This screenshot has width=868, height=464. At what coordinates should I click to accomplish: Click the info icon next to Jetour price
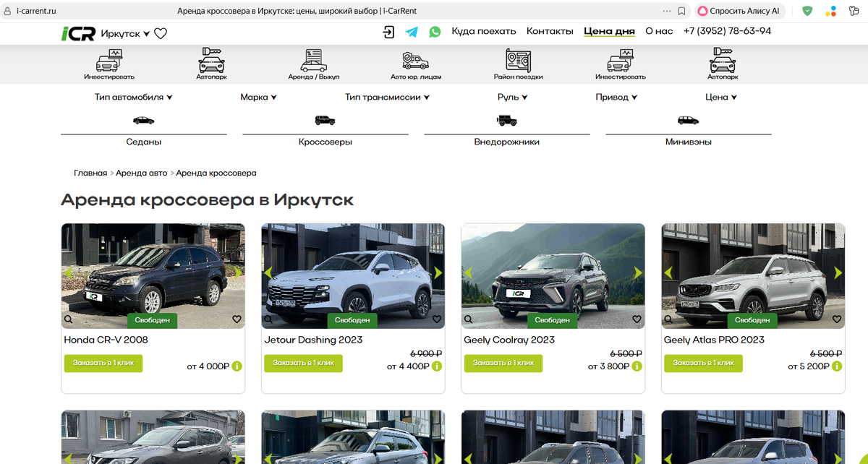[435, 366]
